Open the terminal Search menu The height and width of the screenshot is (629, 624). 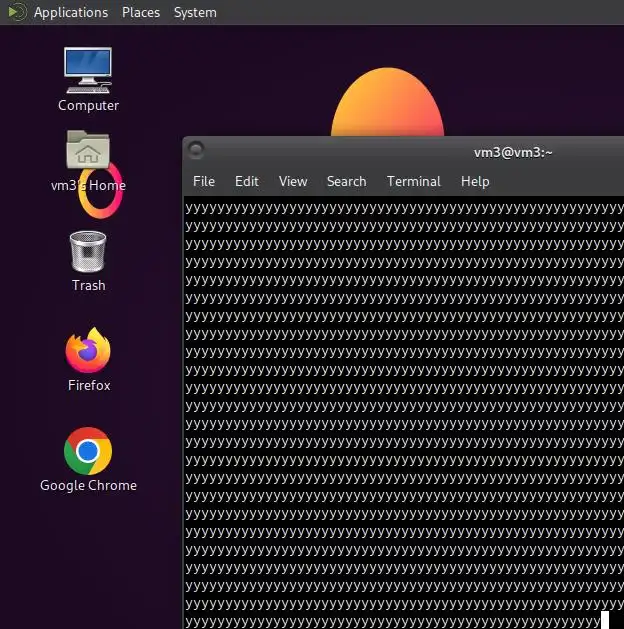(346, 181)
